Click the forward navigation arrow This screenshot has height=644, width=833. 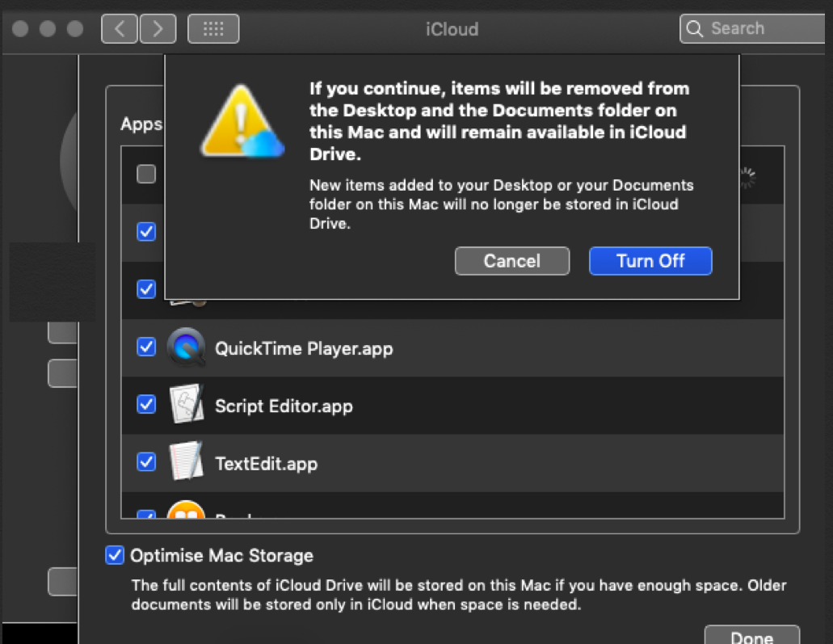[158, 28]
